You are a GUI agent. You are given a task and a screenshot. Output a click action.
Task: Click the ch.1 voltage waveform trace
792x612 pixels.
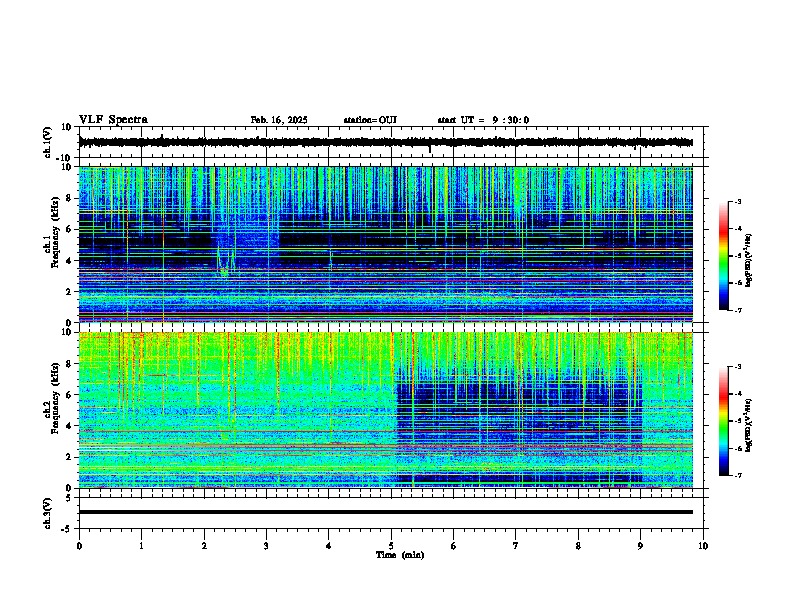(386, 143)
